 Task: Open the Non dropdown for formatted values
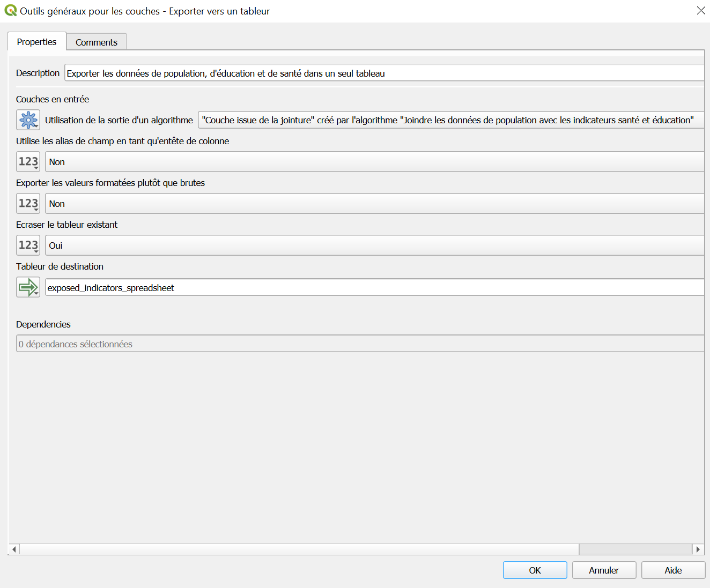[x=374, y=204]
